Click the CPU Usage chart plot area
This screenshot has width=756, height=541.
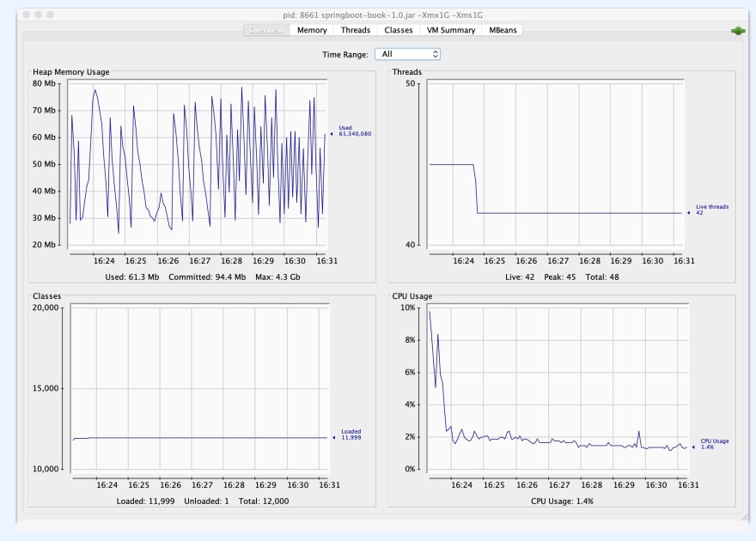558,387
